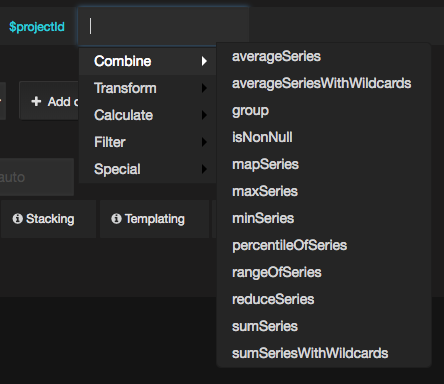Click the info icon beside Stacking
Image resolution: width=444 pixels, height=384 pixels.
click(18, 219)
